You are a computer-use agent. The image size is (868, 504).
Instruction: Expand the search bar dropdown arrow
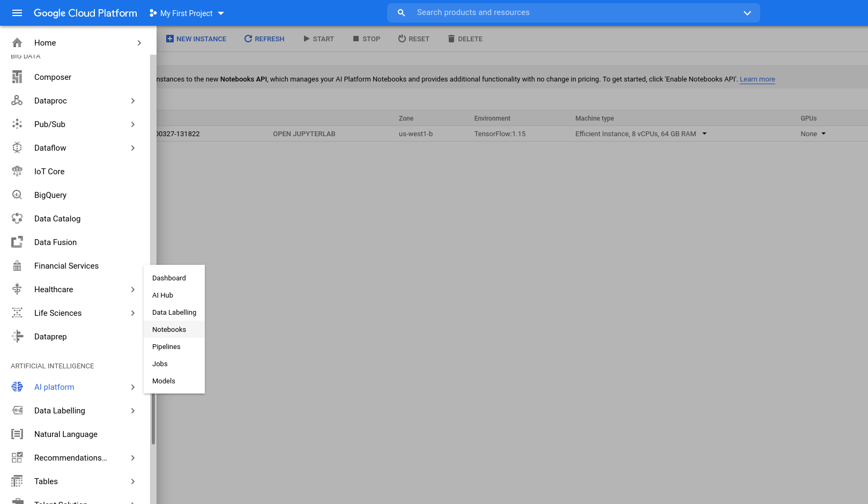[747, 13]
